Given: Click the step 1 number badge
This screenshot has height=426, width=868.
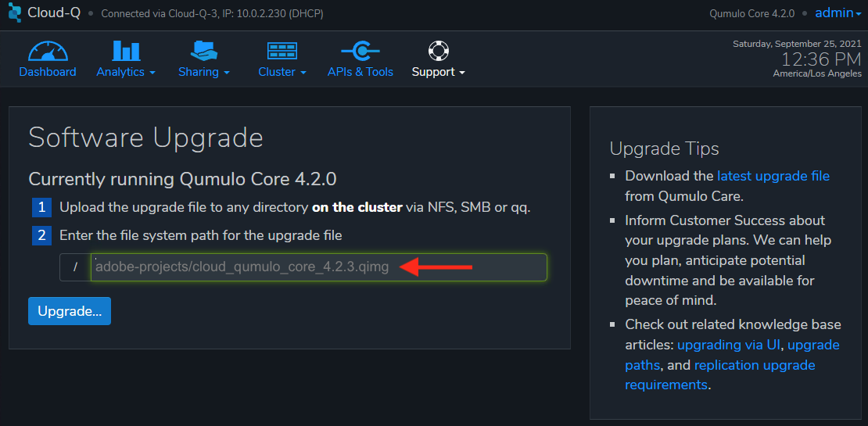Looking at the screenshot, I should coord(41,208).
